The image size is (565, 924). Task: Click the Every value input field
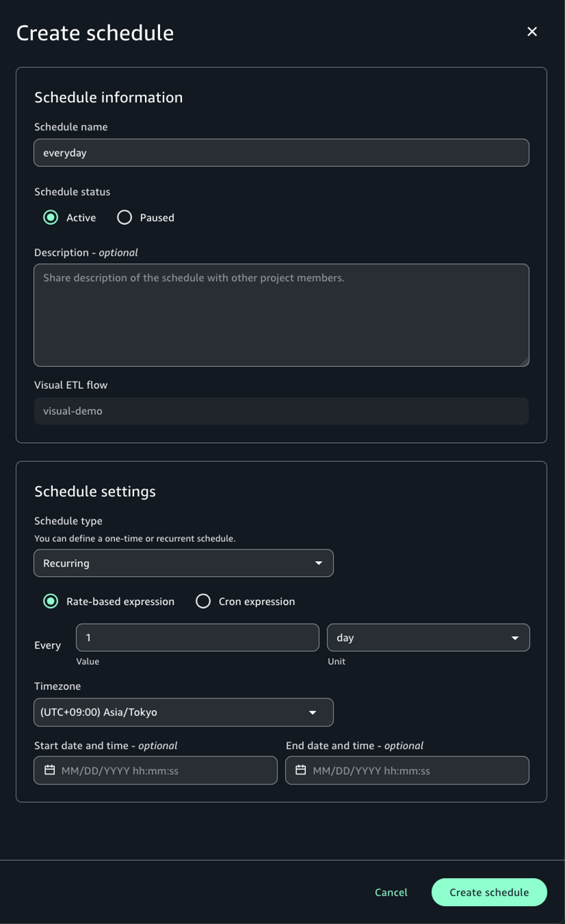197,638
